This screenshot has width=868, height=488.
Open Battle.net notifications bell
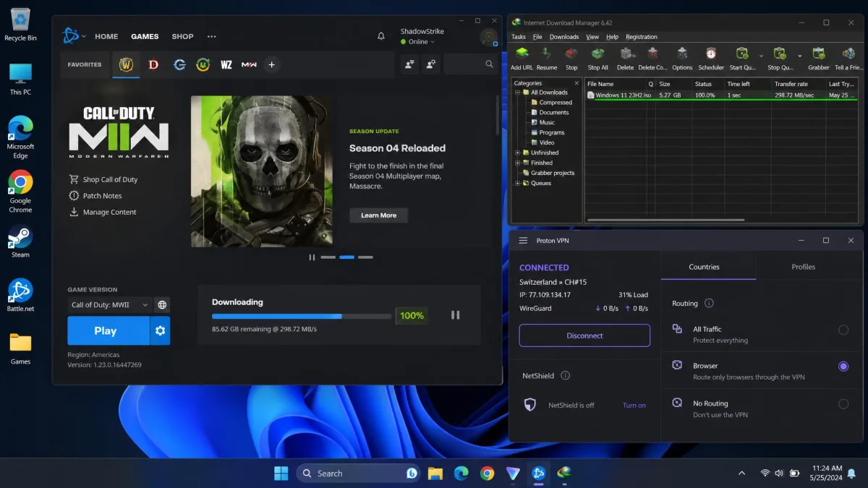[381, 36]
